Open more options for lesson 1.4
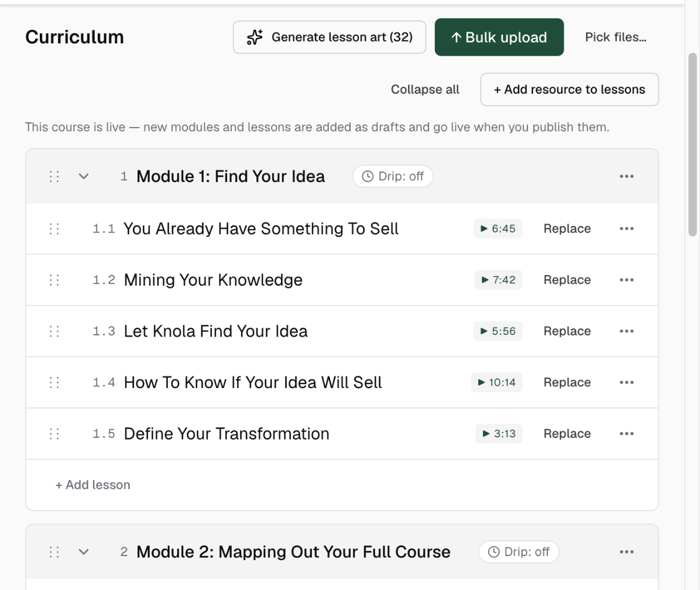The image size is (700, 590). tap(626, 382)
